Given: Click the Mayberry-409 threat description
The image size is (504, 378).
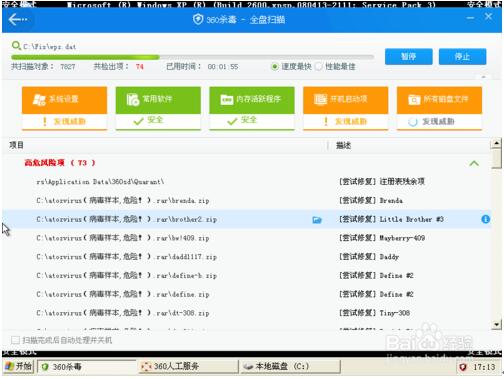Looking at the screenshot, I should 402,238.
